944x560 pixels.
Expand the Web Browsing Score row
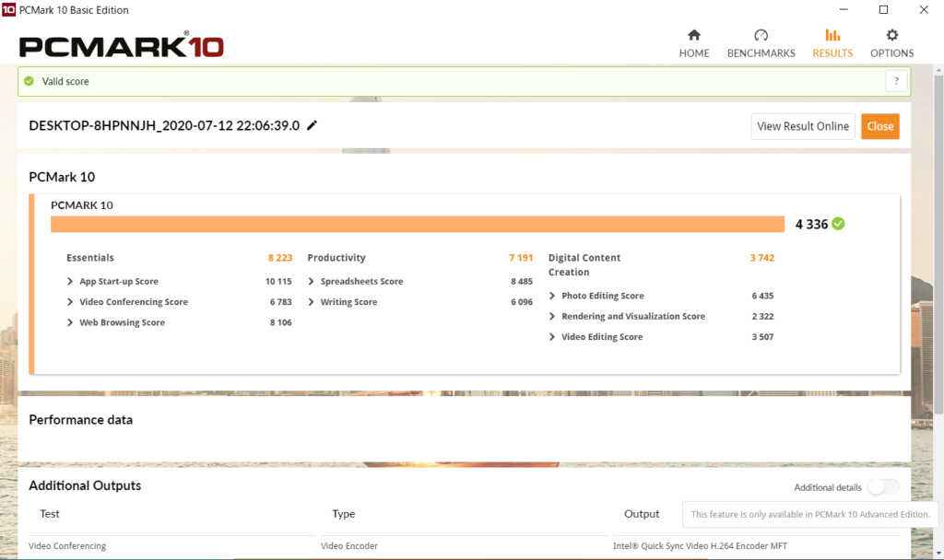point(70,322)
